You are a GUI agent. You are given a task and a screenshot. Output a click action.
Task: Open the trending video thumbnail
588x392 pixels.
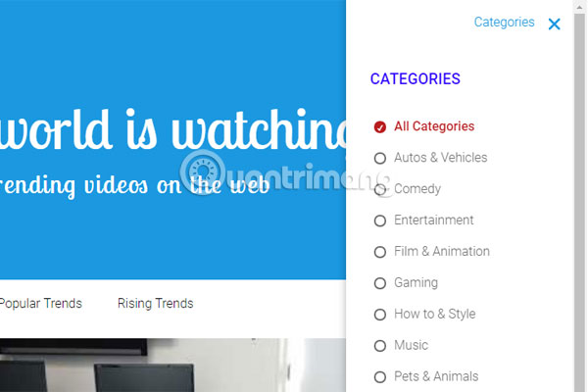click(x=172, y=365)
